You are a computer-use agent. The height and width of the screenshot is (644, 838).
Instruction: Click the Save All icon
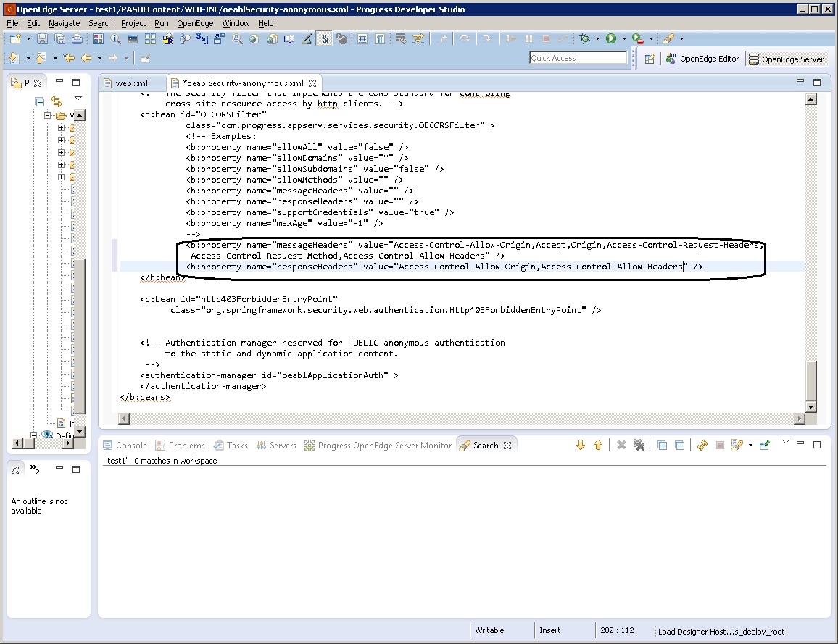60,38
